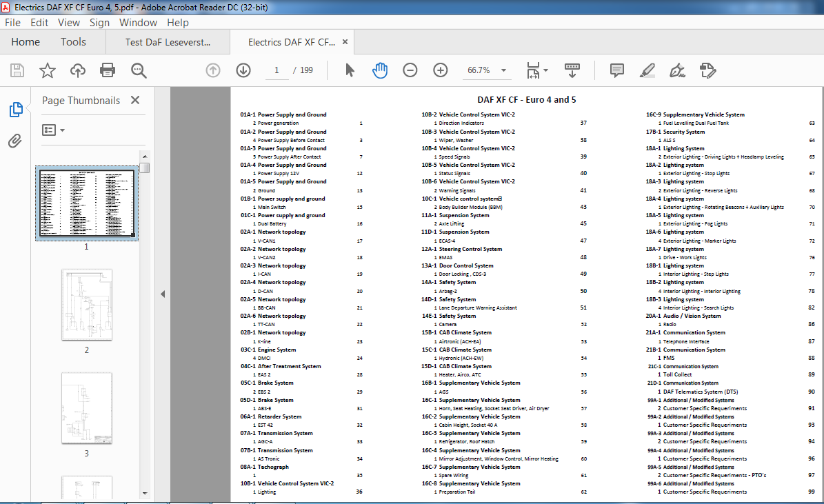Close the Page Thumbnails panel
This screenshot has width=824, height=504.
click(135, 100)
